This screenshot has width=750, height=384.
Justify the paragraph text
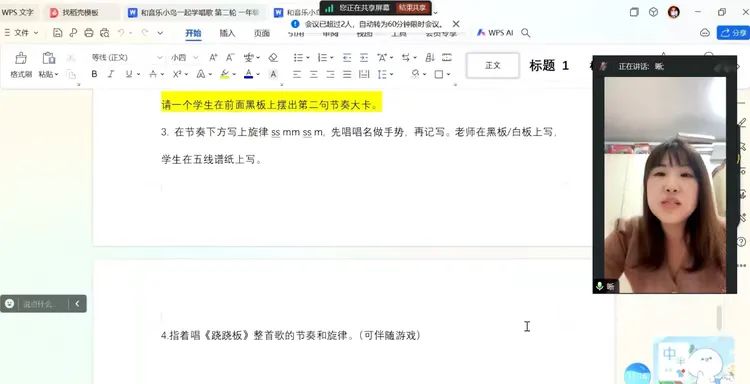[x=347, y=74]
